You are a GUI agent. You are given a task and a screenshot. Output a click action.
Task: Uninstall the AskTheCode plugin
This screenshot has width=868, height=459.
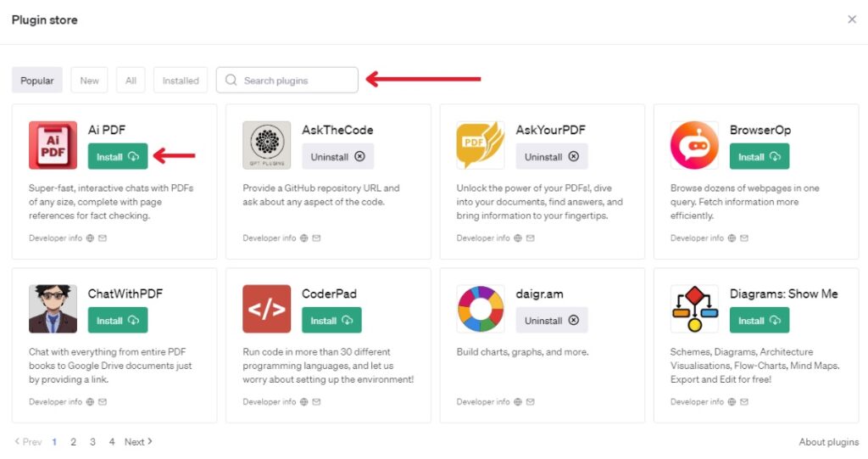pyautogui.click(x=337, y=156)
